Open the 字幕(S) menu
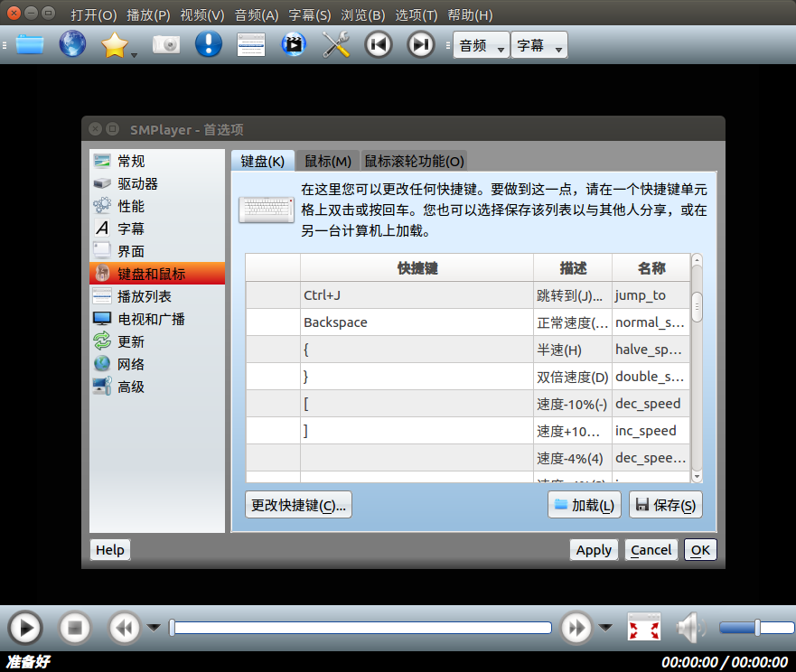The width and height of the screenshot is (796, 672). tap(310, 14)
